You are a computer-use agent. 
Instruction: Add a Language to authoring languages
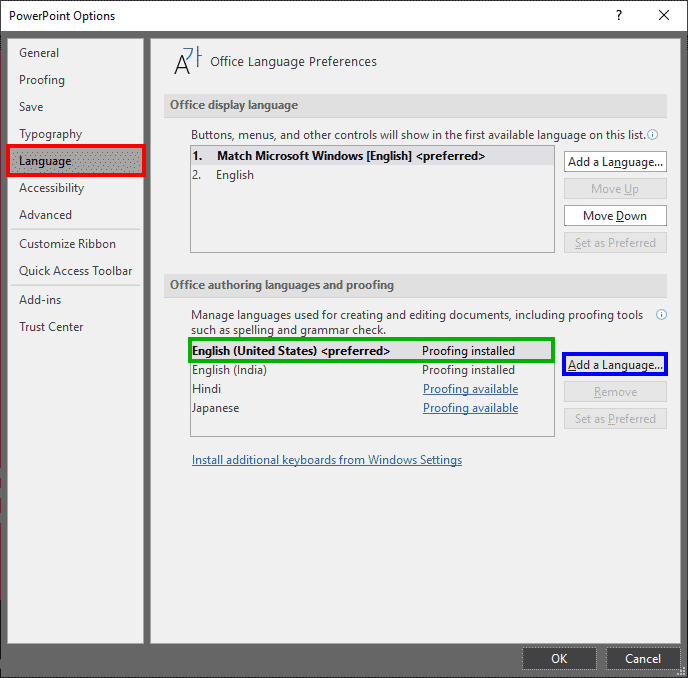tap(615, 365)
